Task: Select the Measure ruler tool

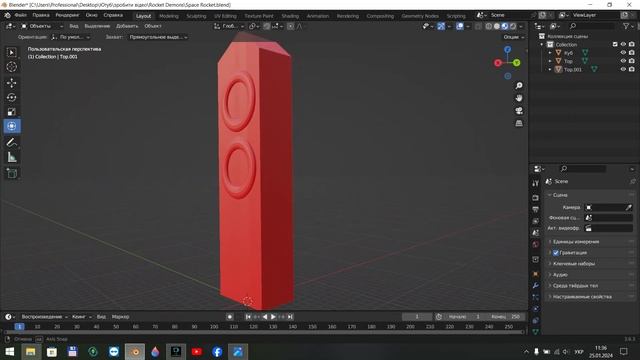Action: pyautogui.click(x=11, y=158)
